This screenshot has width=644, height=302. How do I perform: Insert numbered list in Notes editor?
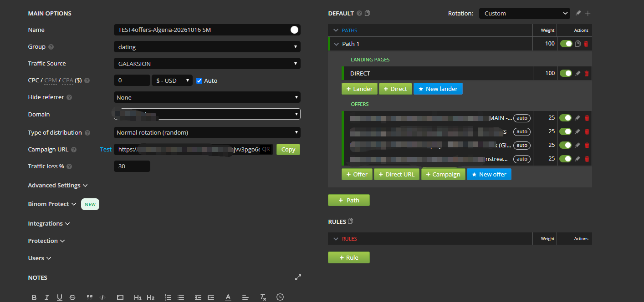click(168, 297)
